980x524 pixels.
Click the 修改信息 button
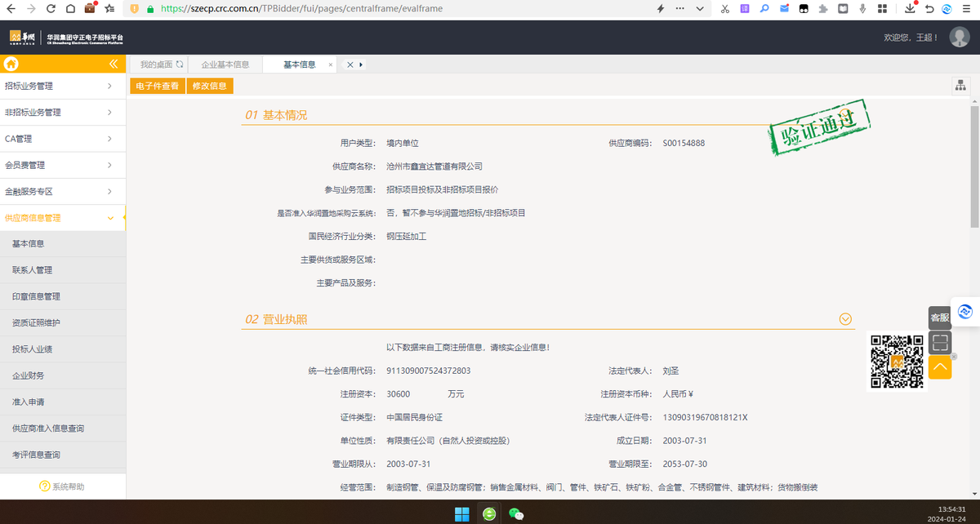[210, 85]
